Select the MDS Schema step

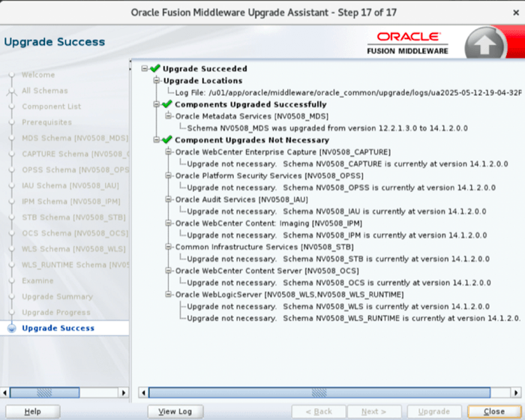(x=75, y=138)
